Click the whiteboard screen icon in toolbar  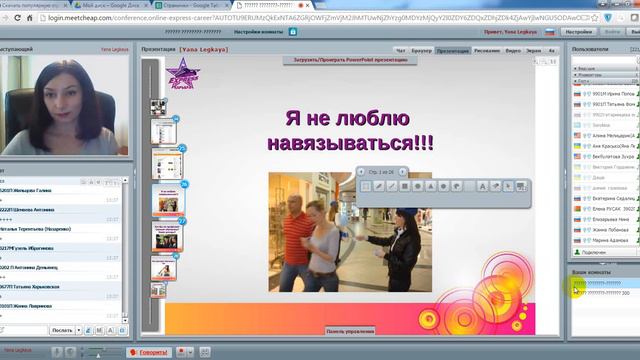click(522, 187)
